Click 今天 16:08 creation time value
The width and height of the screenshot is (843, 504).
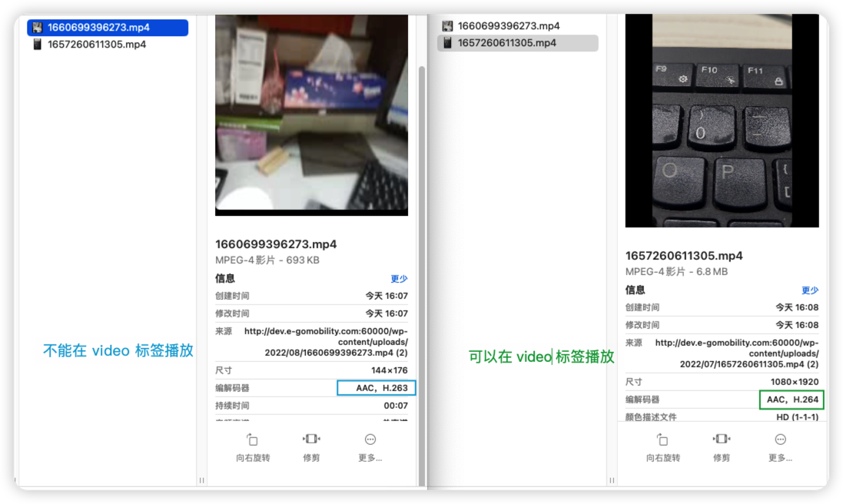pos(798,307)
